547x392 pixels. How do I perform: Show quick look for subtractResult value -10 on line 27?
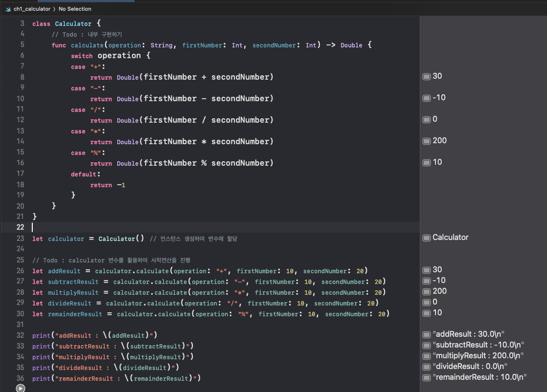point(426,281)
